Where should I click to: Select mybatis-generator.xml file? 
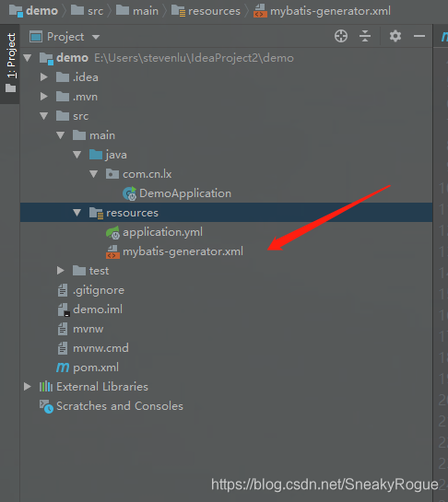coord(183,251)
